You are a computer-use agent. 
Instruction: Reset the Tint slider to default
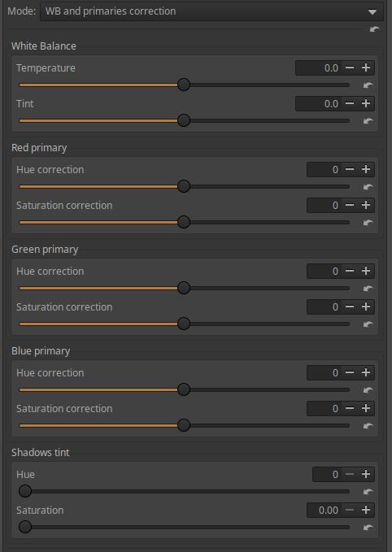(x=368, y=121)
